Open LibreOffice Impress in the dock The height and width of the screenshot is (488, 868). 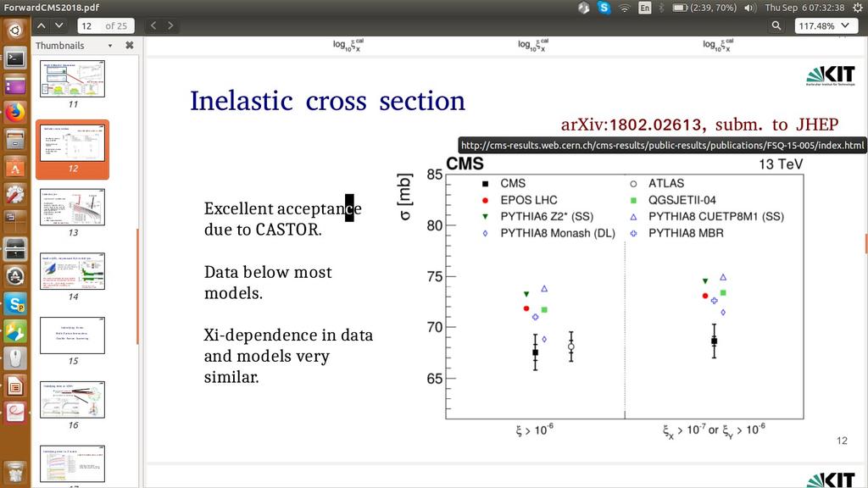pos(15,385)
